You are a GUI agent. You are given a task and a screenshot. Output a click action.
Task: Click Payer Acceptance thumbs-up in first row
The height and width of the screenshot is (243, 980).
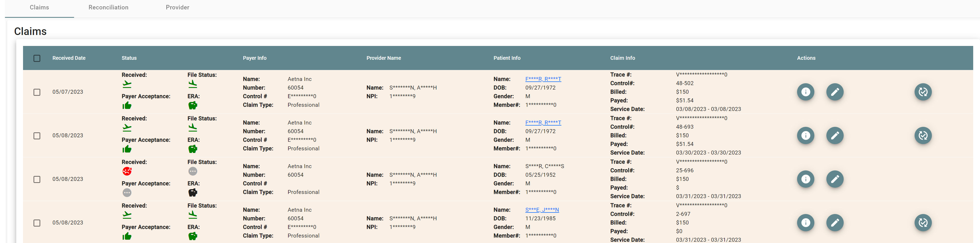pos(127,105)
